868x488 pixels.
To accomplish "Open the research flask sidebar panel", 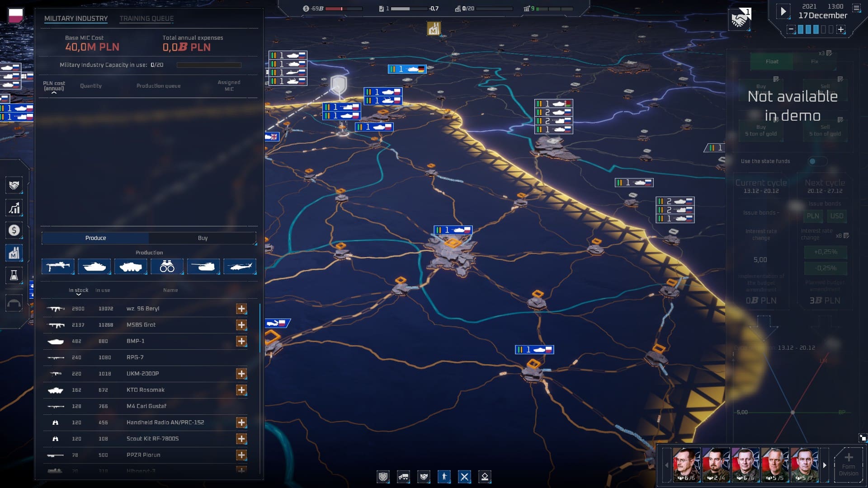I will [14, 276].
